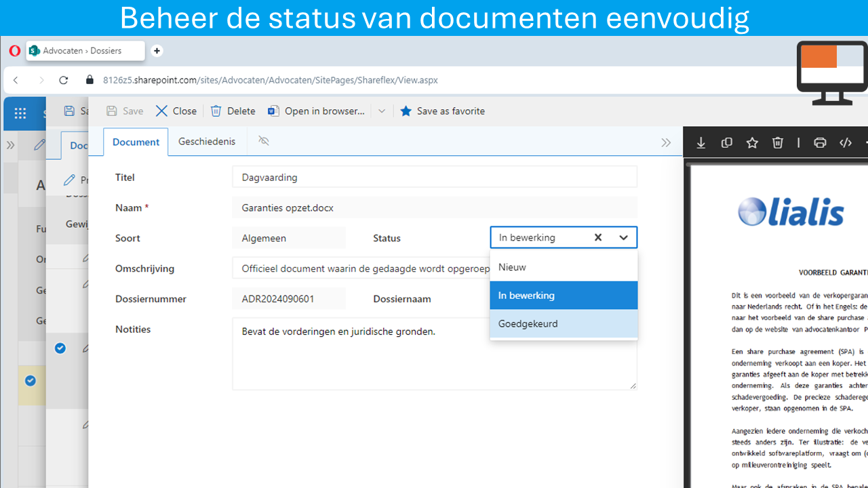The height and width of the screenshot is (488, 868).
Task: Click the star icon in preview toolbar
Action: [x=752, y=142]
